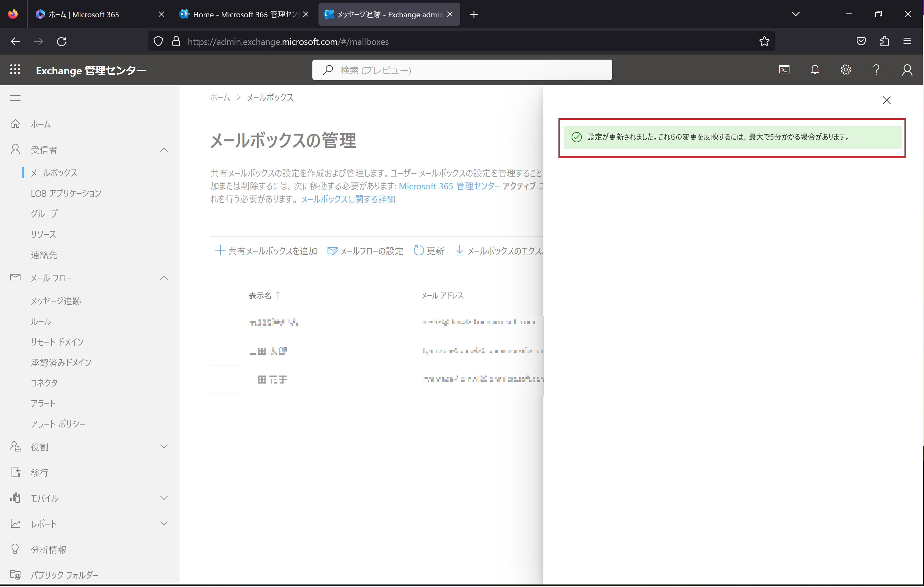Click the help question mark icon
The height and width of the screenshot is (587, 924).
876,70
